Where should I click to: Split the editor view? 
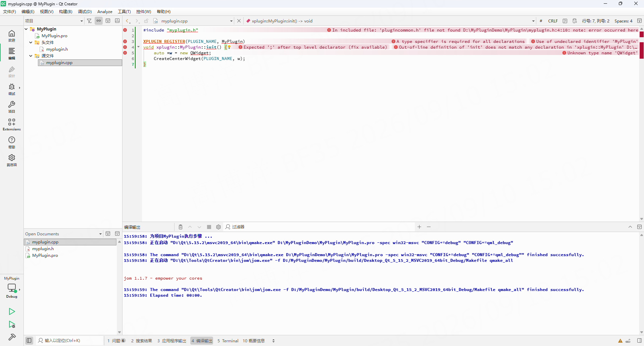point(639,21)
